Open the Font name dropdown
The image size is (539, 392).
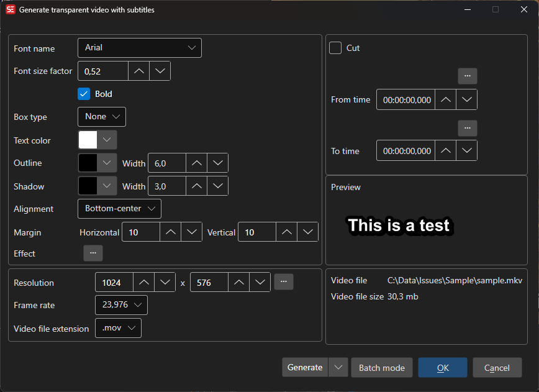click(139, 47)
